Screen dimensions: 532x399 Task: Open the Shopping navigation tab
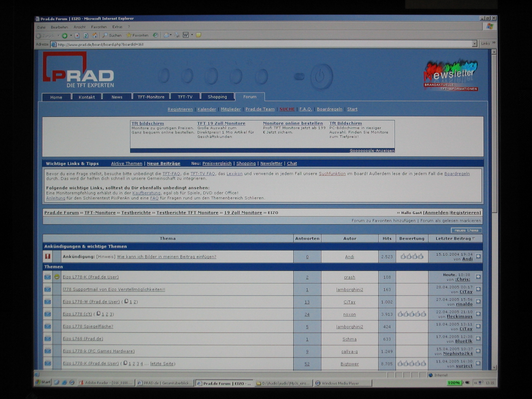coord(217,97)
